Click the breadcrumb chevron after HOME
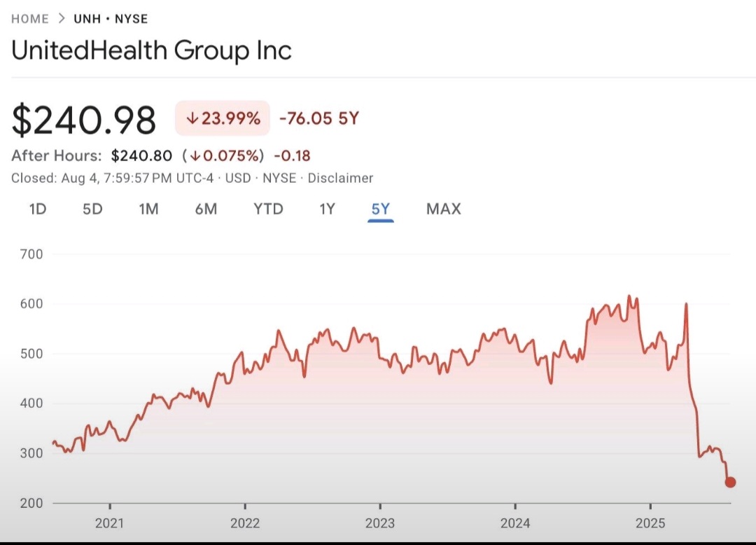The image size is (756, 545). (62, 19)
